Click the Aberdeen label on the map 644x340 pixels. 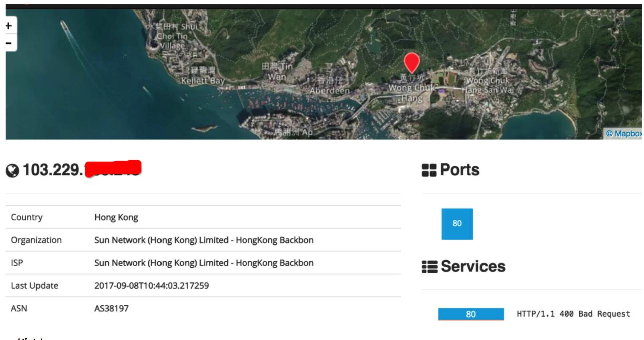pos(329,91)
